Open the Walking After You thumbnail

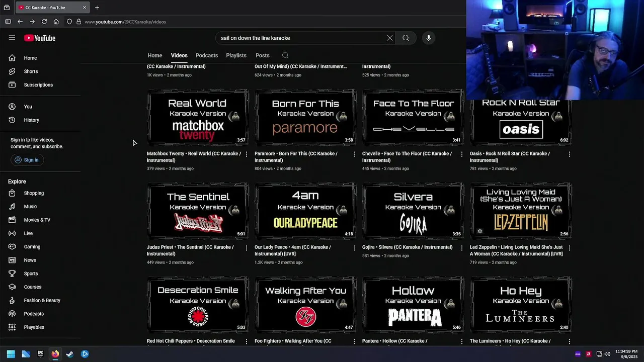pos(305,305)
